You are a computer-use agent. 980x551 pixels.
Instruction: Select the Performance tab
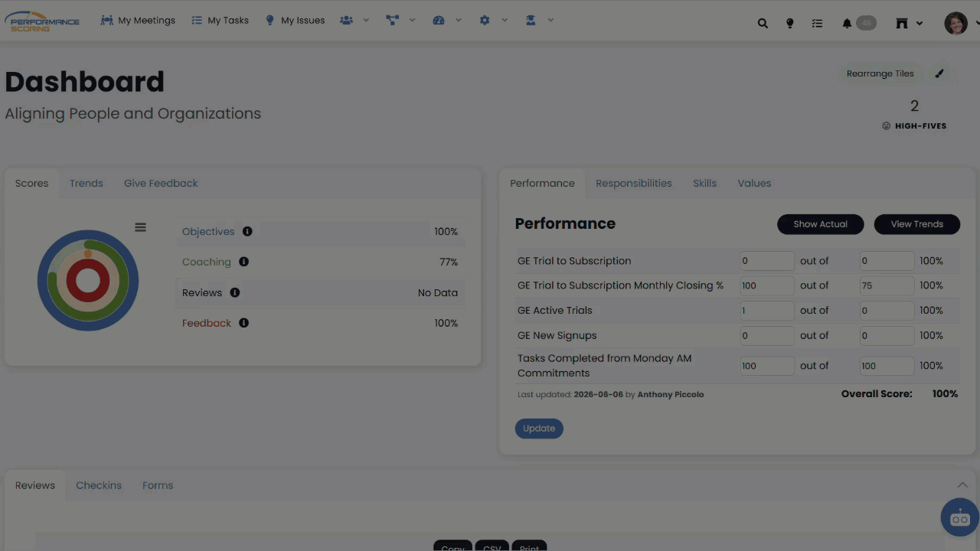(542, 183)
